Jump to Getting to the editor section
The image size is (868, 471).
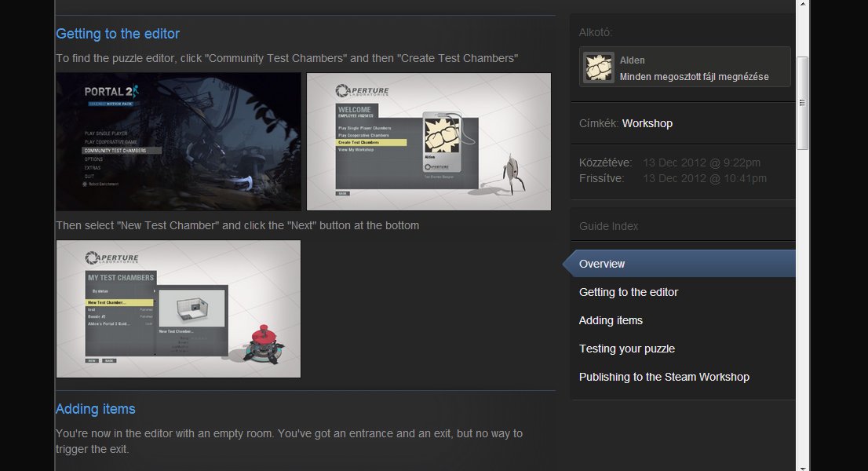click(x=629, y=292)
